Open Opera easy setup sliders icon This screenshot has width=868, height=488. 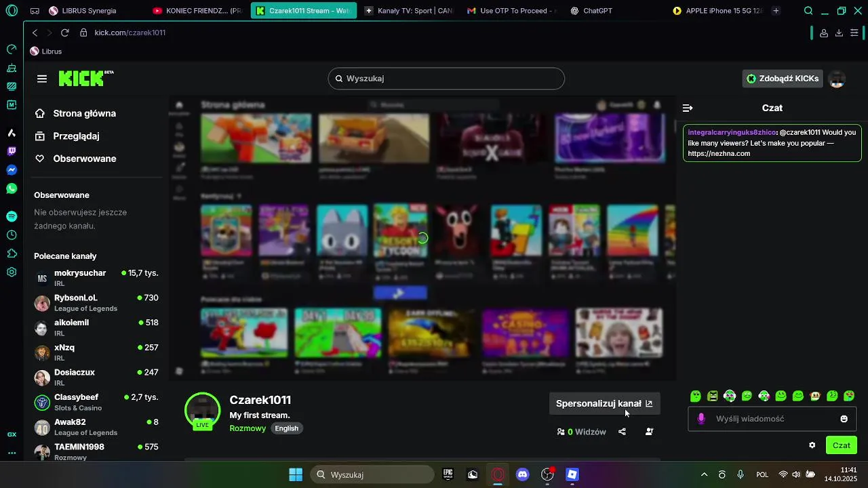(854, 33)
